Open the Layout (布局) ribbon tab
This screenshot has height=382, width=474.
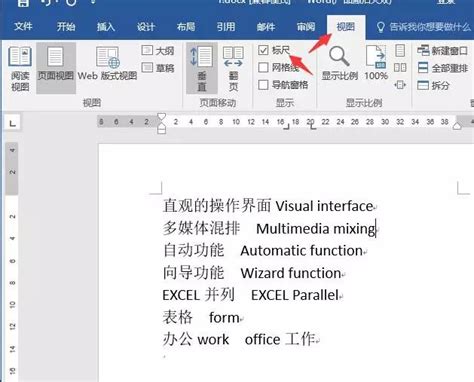click(186, 26)
